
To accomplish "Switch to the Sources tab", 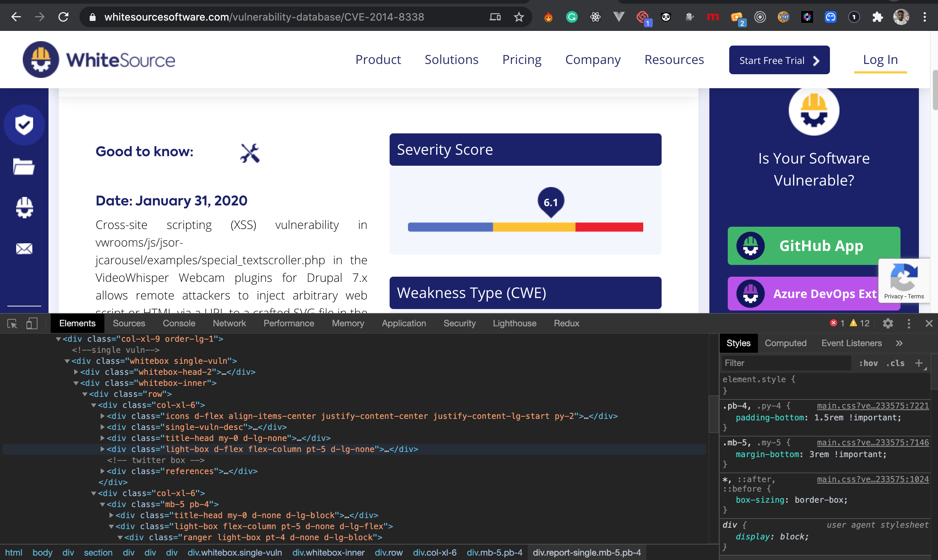I will coord(129,323).
